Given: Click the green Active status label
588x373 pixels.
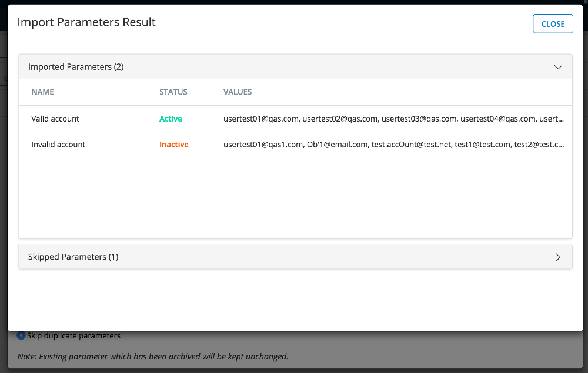Looking at the screenshot, I should [x=171, y=119].
